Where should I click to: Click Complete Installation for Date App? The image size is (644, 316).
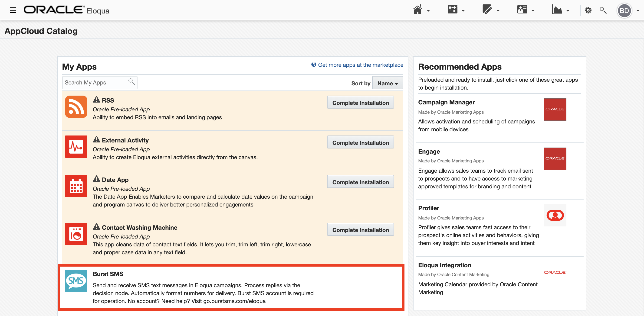(360, 182)
